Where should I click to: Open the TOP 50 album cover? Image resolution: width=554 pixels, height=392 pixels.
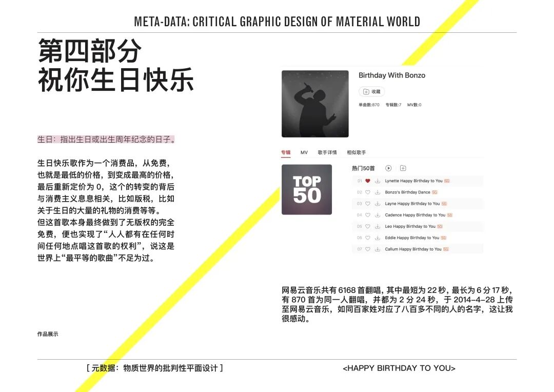[307, 189]
